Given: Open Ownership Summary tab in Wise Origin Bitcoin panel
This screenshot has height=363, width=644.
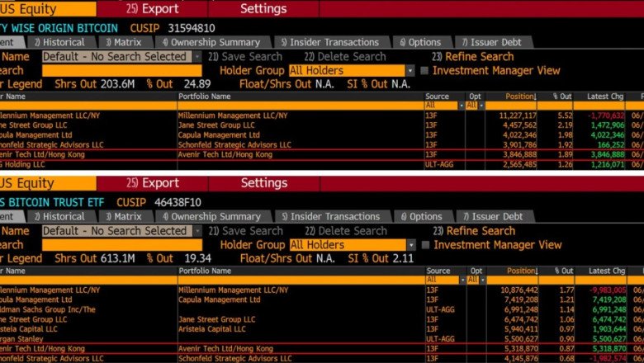Looking at the screenshot, I should coord(211,42).
